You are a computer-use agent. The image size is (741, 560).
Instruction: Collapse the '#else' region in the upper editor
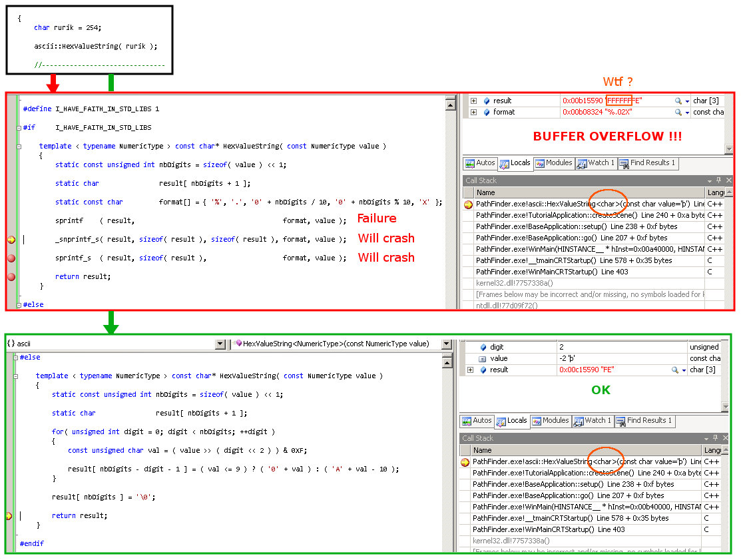coord(19,305)
